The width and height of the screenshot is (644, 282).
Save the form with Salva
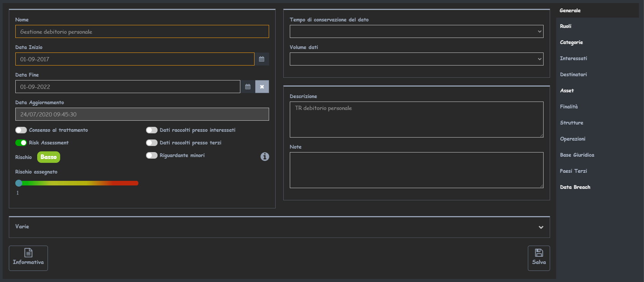[539, 258]
